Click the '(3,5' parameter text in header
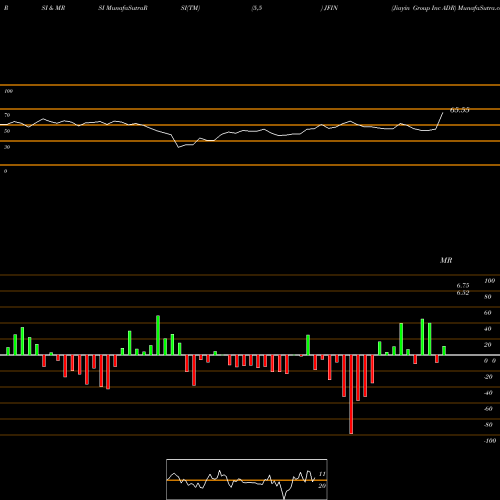The height and width of the screenshot is (500, 500). (x=257, y=8)
